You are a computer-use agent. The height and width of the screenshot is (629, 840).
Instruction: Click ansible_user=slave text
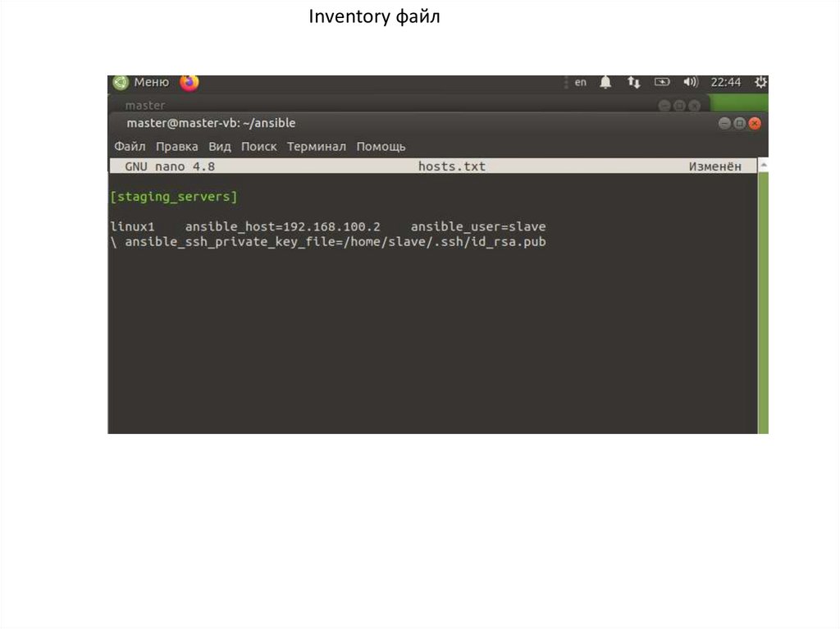click(x=478, y=226)
